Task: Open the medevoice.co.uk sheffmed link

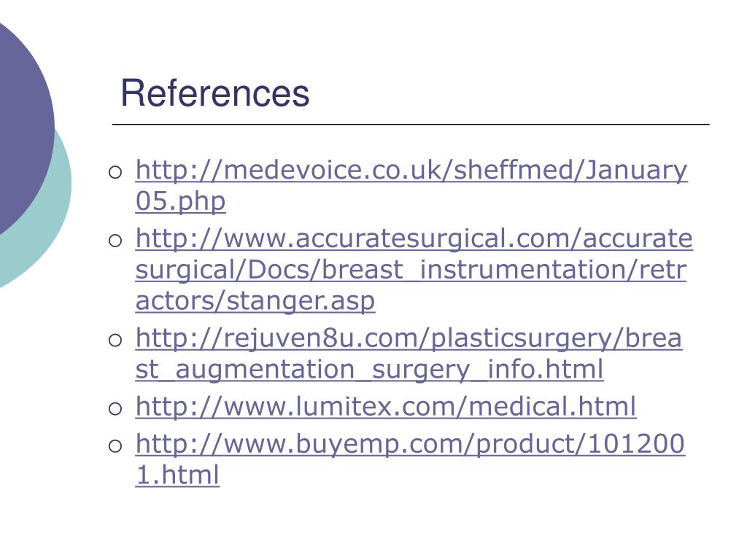Action: pos(411,171)
